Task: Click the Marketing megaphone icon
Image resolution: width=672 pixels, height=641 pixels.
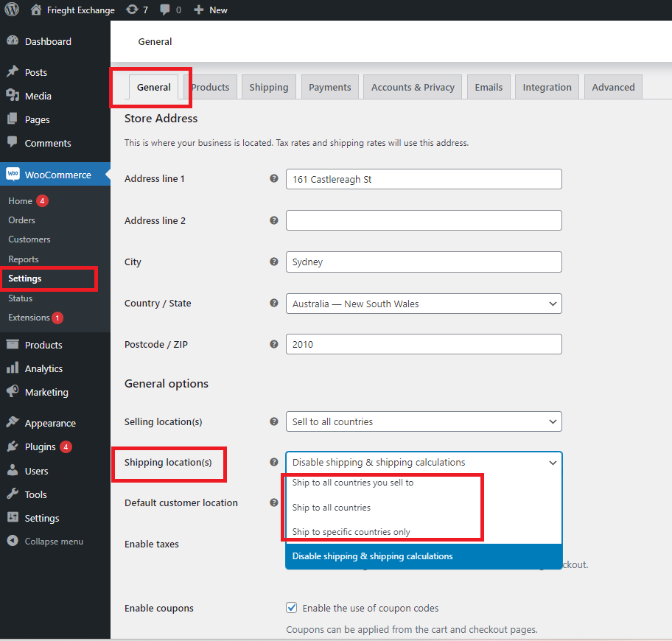Action: pos(13,390)
